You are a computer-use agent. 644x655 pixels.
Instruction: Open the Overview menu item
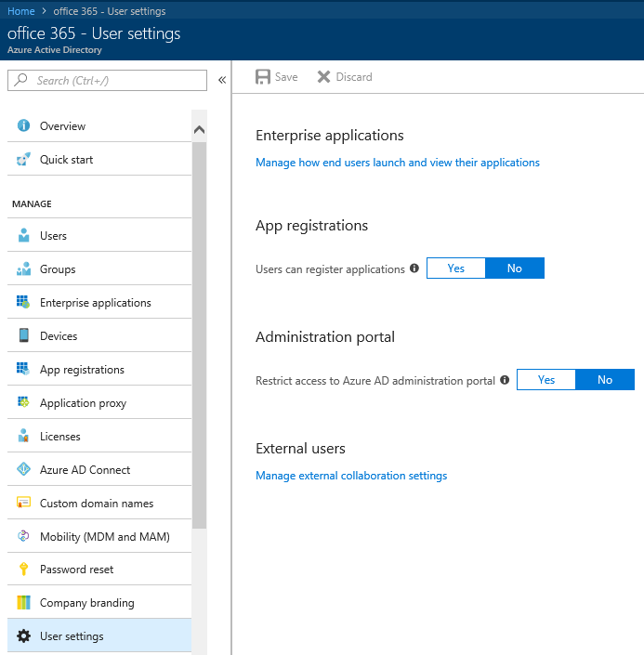click(99, 125)
